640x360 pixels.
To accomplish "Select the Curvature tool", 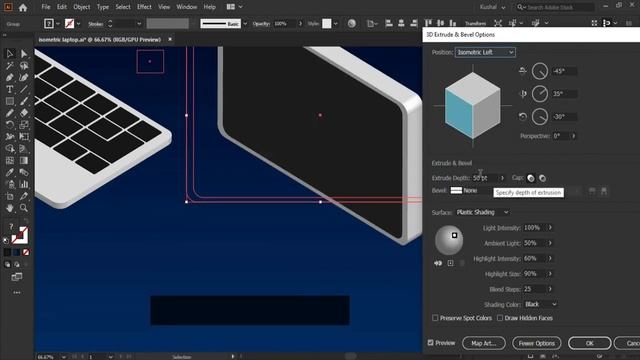I will [x=24, y=77].
